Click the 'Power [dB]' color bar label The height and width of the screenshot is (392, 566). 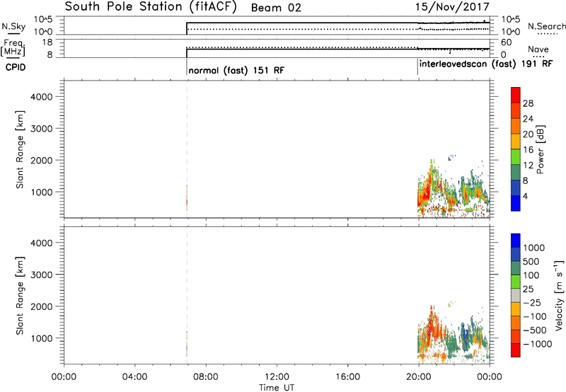[x=540, y=149]
